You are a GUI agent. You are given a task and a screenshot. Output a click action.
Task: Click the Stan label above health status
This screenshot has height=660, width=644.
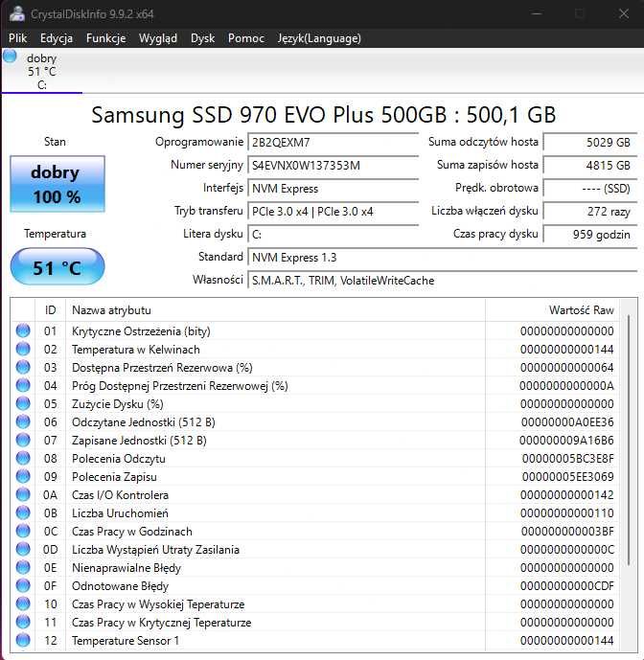pos(56,142)
